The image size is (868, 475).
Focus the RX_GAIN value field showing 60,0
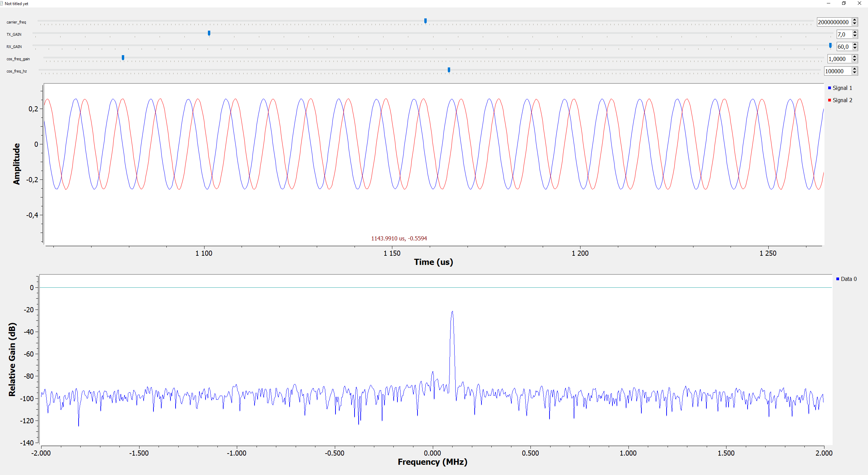tap(844, 47)
